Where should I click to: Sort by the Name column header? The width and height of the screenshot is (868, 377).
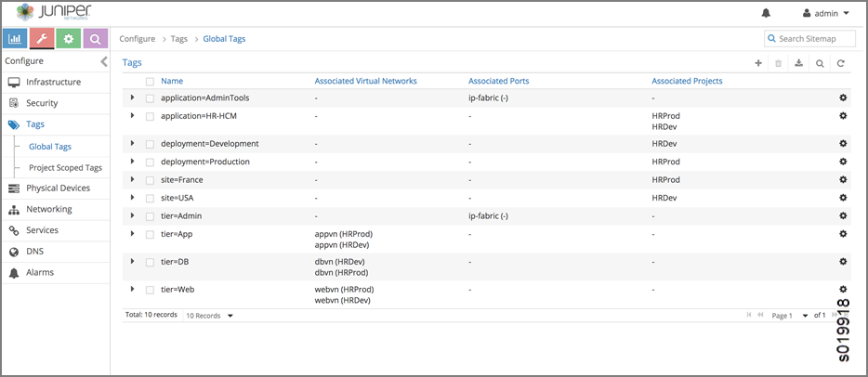[172, 81]
